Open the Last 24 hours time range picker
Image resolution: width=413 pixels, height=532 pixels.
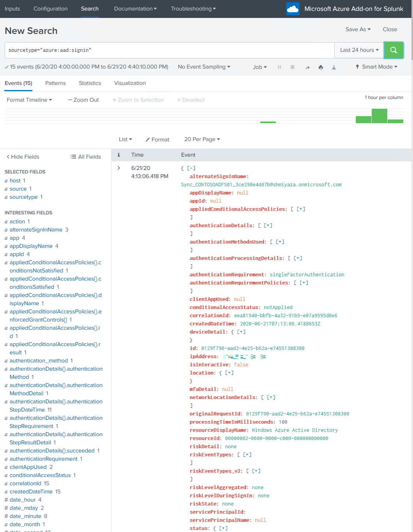[x=358, y=50]
